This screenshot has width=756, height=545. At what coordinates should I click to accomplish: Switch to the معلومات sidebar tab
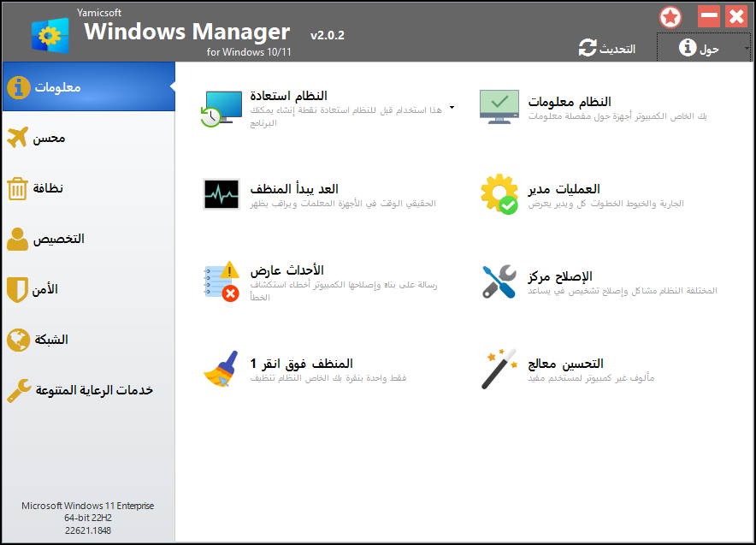point(89,86)
